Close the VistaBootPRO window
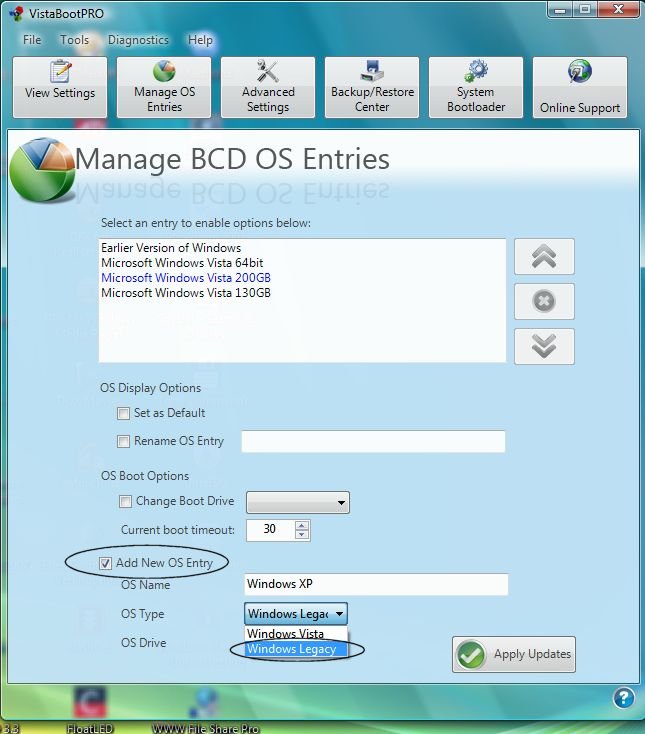 click(x=618, y=9)
